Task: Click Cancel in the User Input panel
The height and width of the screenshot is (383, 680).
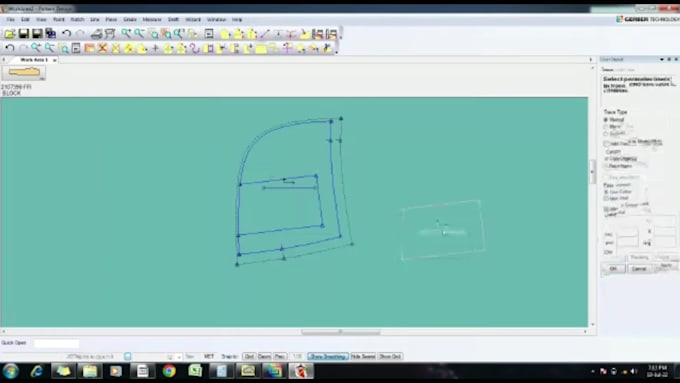Action: [639, 269]
